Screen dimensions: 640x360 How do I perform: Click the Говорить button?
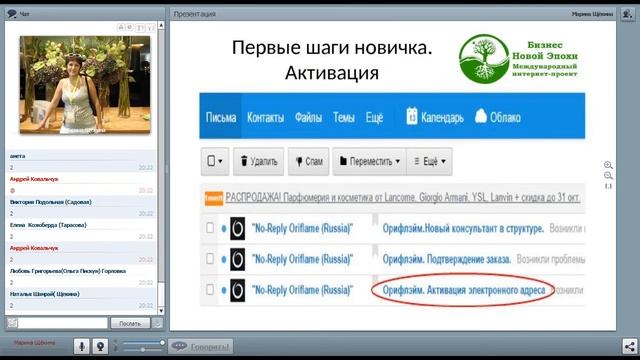coord(201,347)
